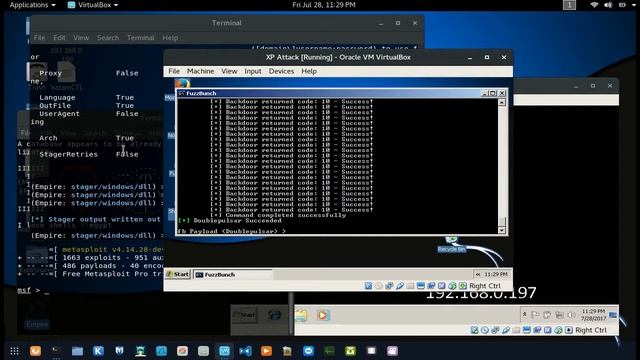Click Action Center flag in Windows 7 tray
Image resolution: width=640 pixels, height=360 pixels.
pyautogui.click(x=535, y=315)
